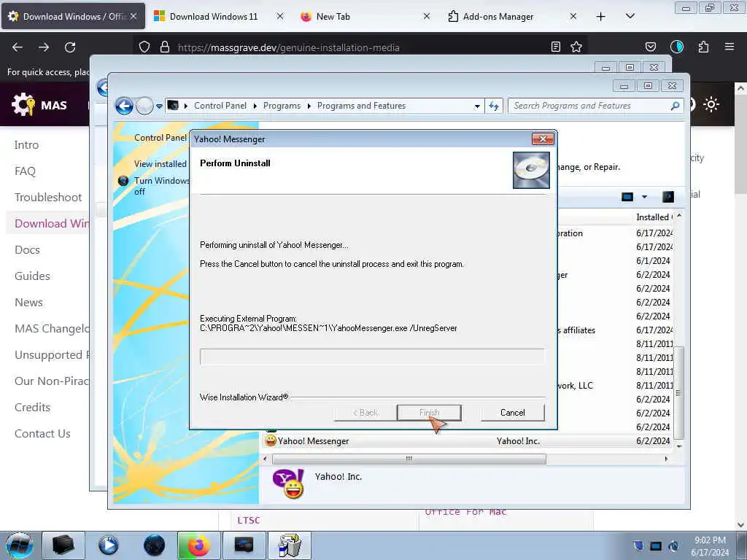
Task: Click the Firefox icon in the taskbar
Action: coord(198,545)
